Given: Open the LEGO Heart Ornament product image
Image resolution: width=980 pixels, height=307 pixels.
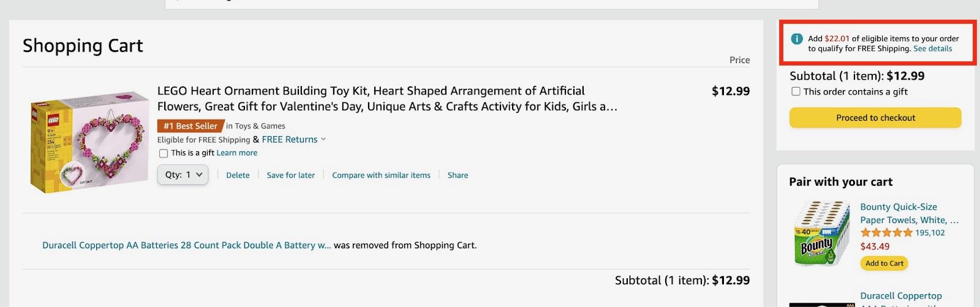Looking at the screenshot, I should click(89, 142).
